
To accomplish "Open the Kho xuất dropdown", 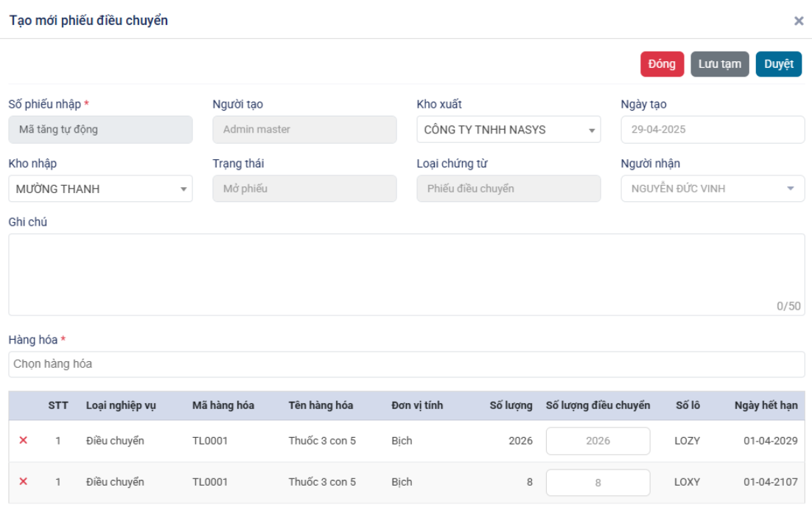I will click(x=508, y=130).
